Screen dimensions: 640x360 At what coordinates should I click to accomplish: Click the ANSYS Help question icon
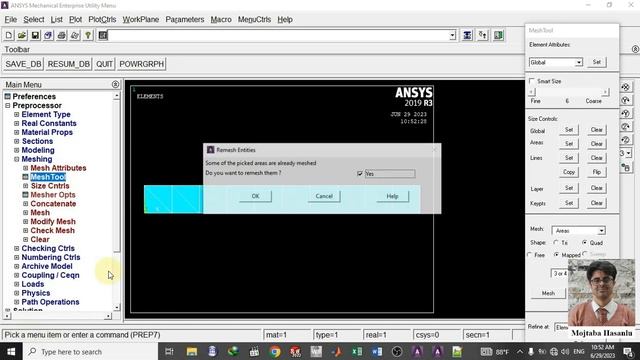click(x=88, y=36)
